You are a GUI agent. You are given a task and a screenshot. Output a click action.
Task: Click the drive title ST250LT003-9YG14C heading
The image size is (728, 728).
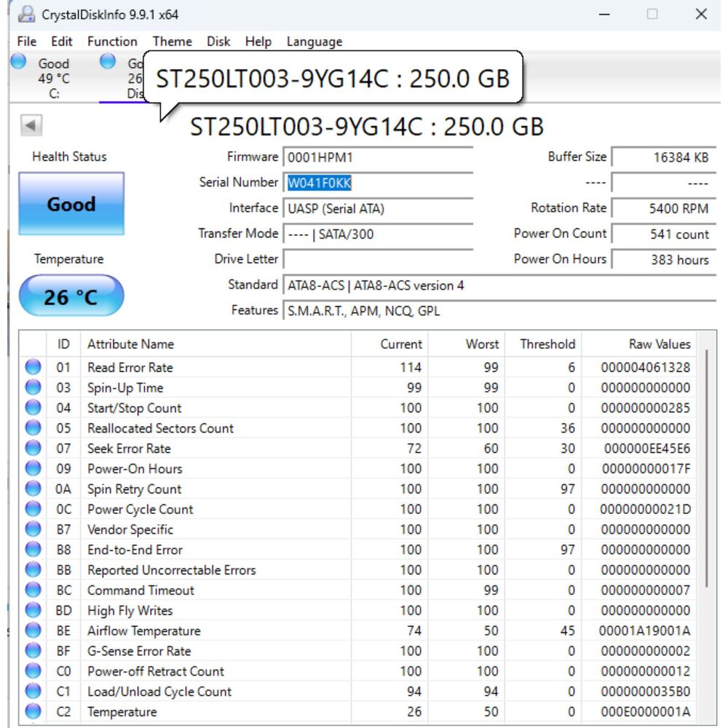point(367,126)
